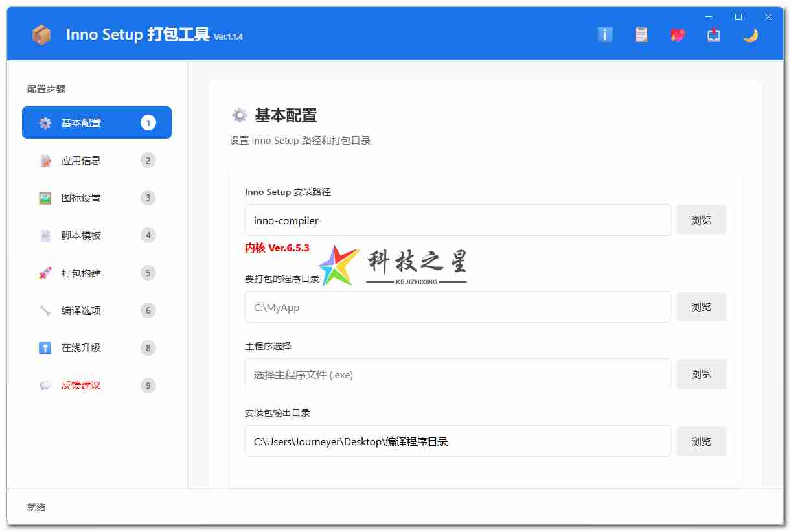Browse for the Inno Setup install path

(701, 220)
